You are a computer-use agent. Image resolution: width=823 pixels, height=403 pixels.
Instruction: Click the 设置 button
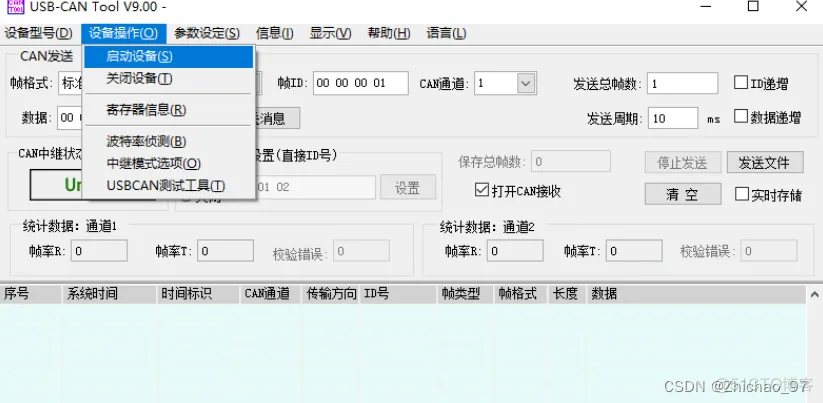click(x=408, y=187)
